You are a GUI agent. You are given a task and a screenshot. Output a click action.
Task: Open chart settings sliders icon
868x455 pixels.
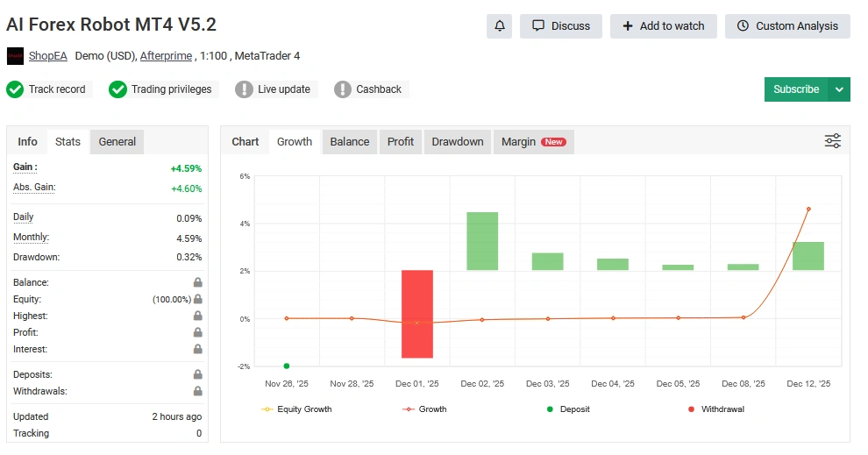(832, 141)
